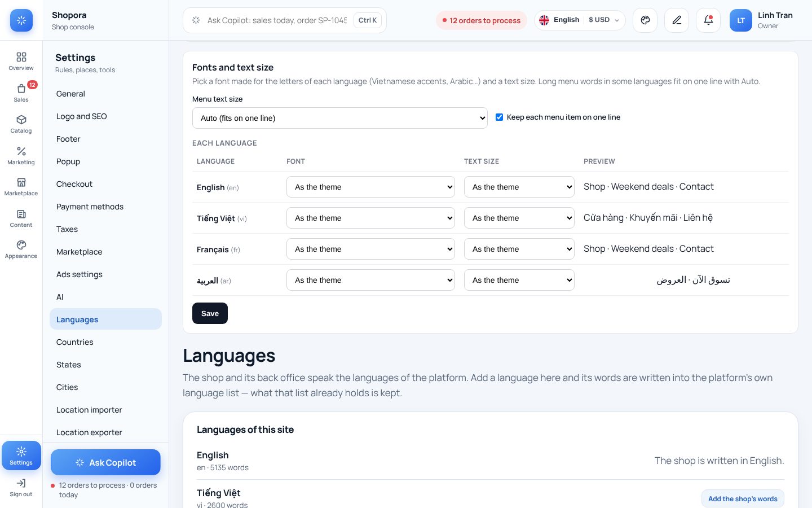Open the 12 orders to process alert
The width and height of the screenshot is (812, 508).
(x=482, y=20)
